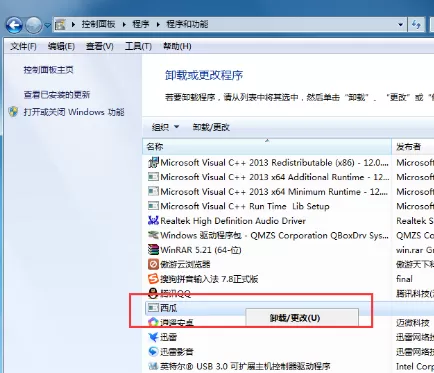
Task: Click the 迅雷影音 icon
Action: tap(153, 351)
